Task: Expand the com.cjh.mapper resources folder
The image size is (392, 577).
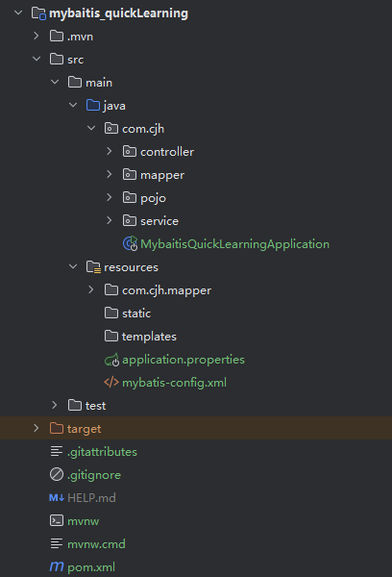Action: click(x=91, y=290)
